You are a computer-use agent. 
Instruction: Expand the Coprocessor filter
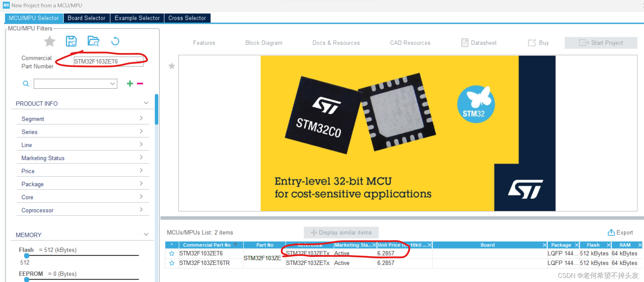[x=141, y=210]
